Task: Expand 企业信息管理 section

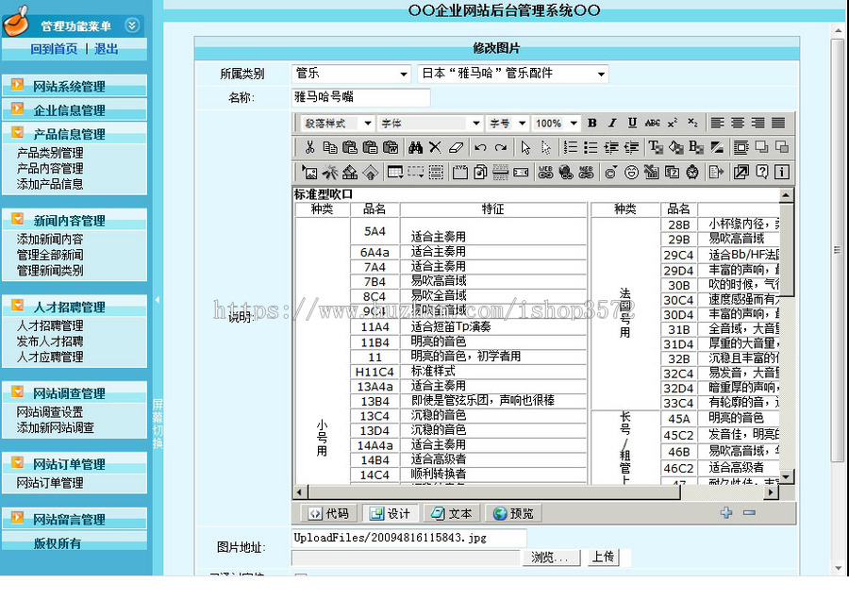Action: [75, 109]
